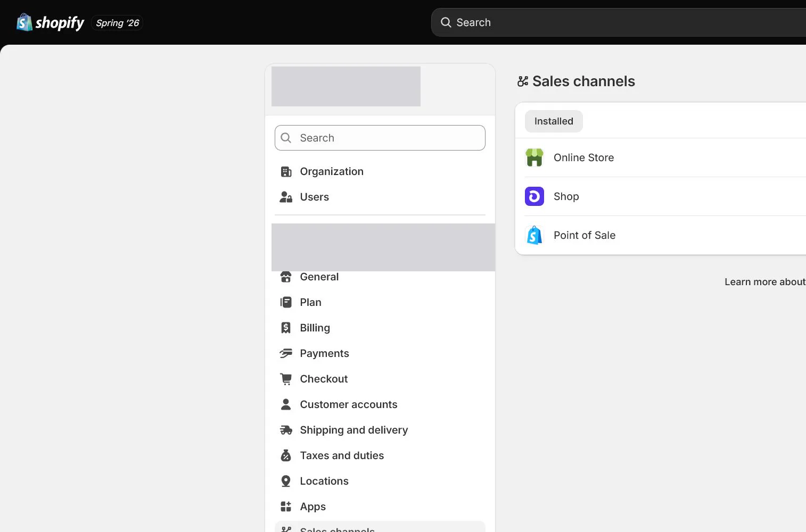Image resolution: width=806 pixels, height=532 pixels.
Task: Click the Customer accounts person icon
Action: click(x=286, y=404)
